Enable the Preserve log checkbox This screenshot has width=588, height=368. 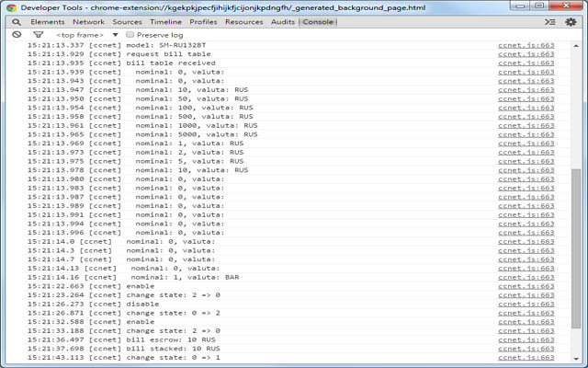point(130,35)
